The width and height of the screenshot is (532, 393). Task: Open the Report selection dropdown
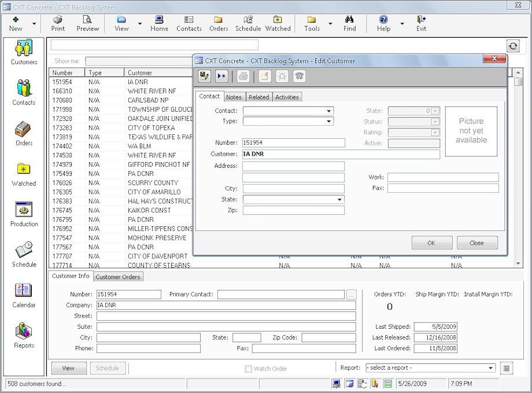tap(490, 368)
